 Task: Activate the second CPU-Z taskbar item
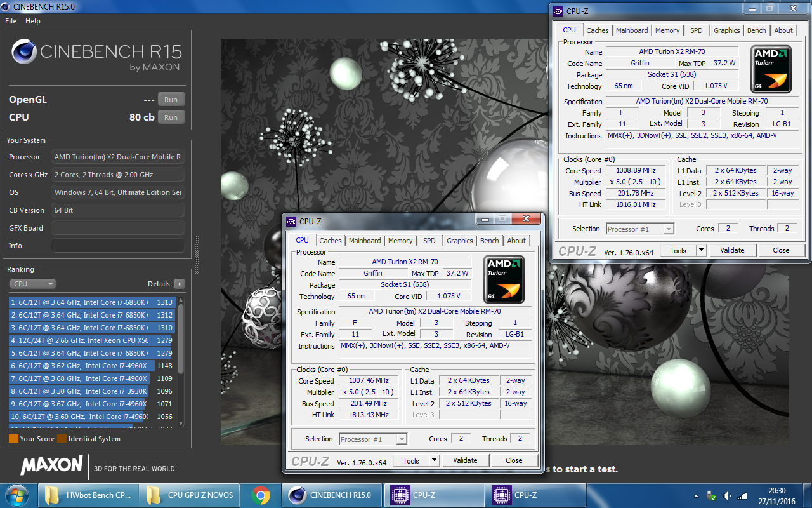537,495
